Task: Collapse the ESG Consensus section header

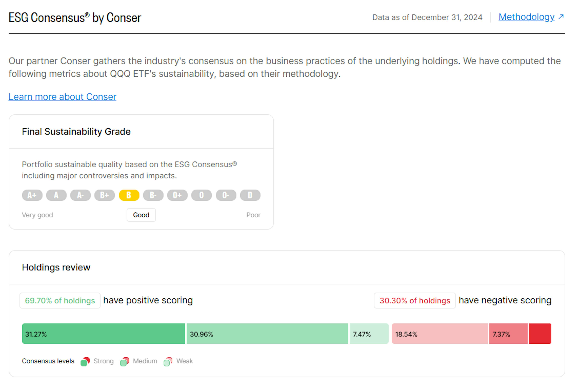Action: (74, 17)
